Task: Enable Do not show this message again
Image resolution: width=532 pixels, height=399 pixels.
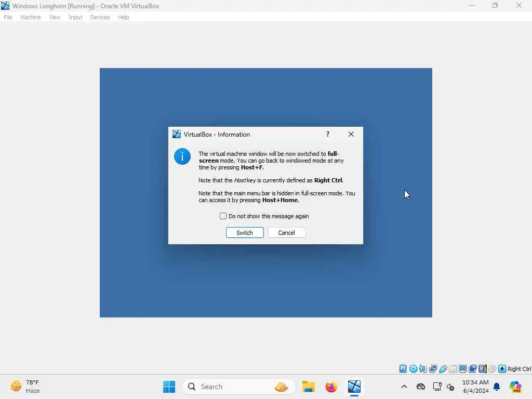Action: coord(223,216)
